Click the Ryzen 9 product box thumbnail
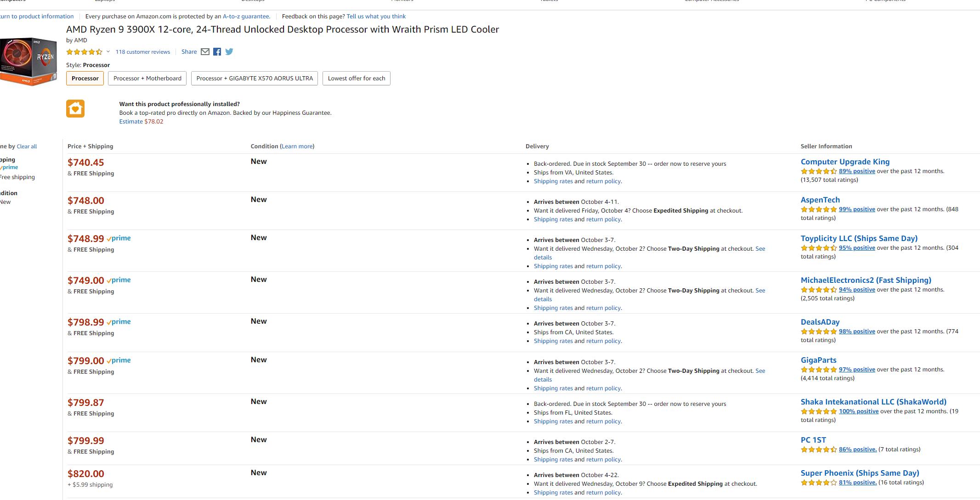Viewport: 980px width, 500px height. (28, 62)
